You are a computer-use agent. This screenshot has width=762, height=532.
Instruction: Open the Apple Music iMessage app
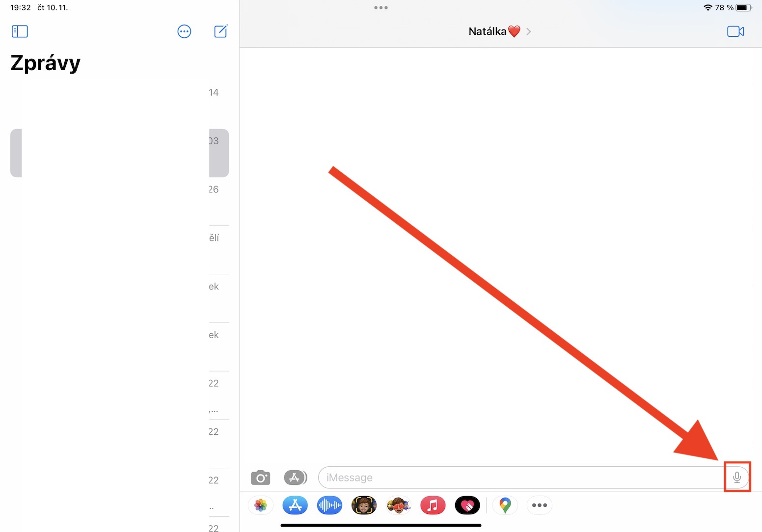433,505
